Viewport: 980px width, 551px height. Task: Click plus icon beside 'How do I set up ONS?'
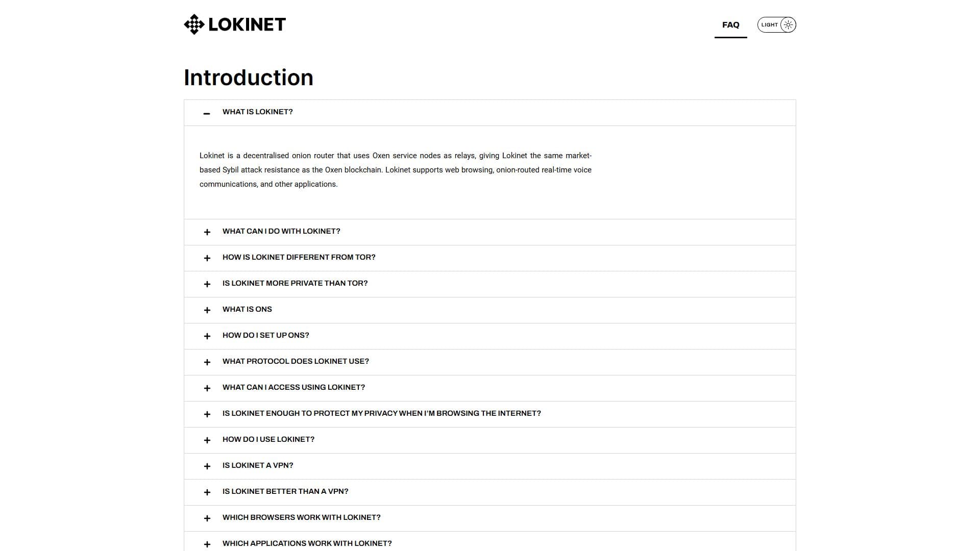[x=207, y=336]
